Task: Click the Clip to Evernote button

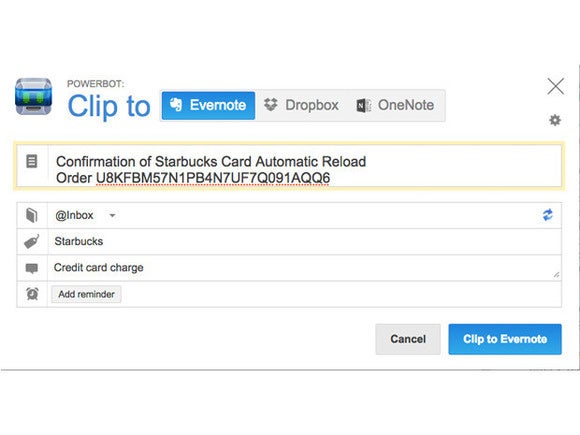Action: pyautogui.click(x=505, y=339)
